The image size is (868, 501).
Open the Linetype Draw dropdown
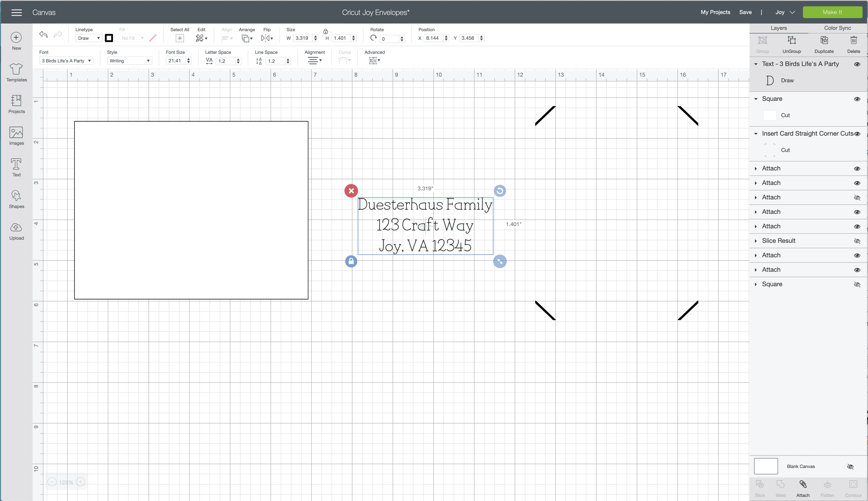click(88, 38)
